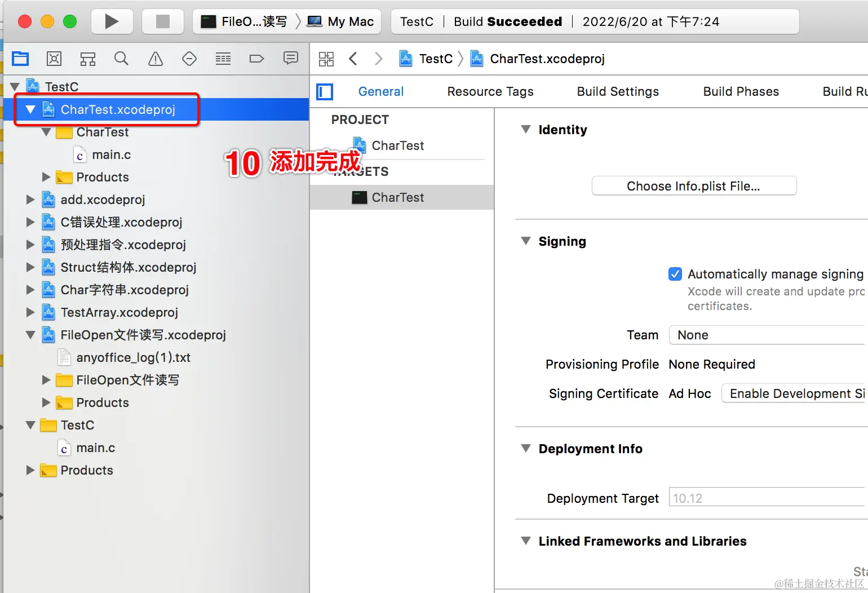Image resolution: width=868 pixels, height=593 pixels.
Task: Expand Char字符串.xcodeproj
Action: coord(30,290)
